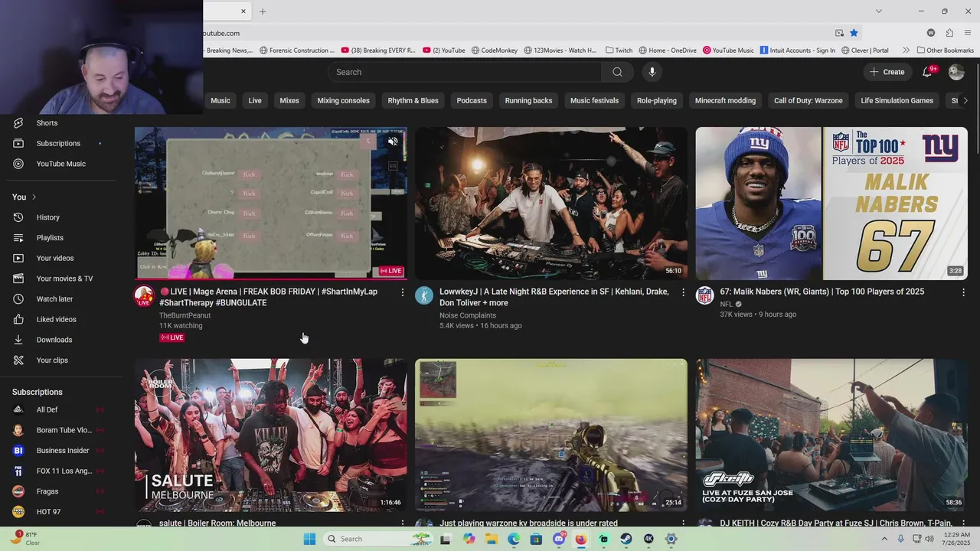Open Firefox account profile icon
Screen dimensions: 980x551
pos(931,33)
